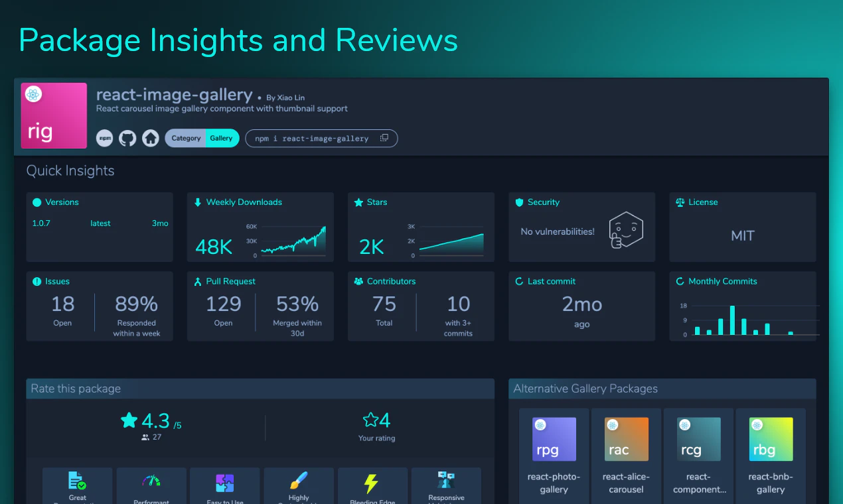Click the '3mo' version age
Screen dimensions: 843x504
(x=160, y=223)
